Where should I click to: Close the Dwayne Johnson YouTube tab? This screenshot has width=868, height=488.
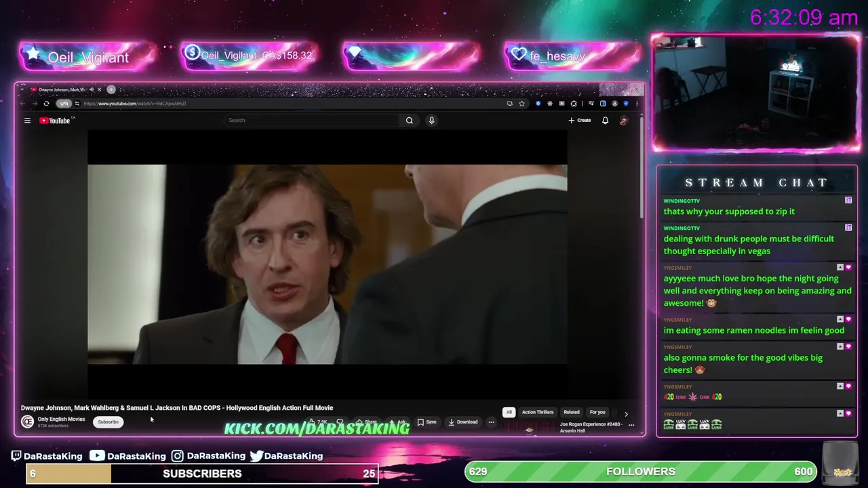(x=99, y=89)
